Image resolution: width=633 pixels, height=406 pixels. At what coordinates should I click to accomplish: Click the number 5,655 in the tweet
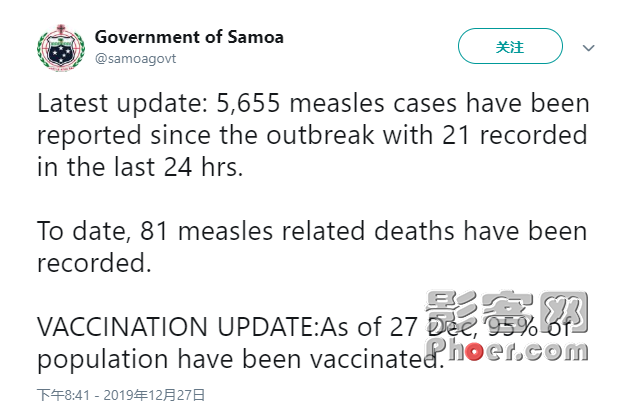(x=248, y=103)
